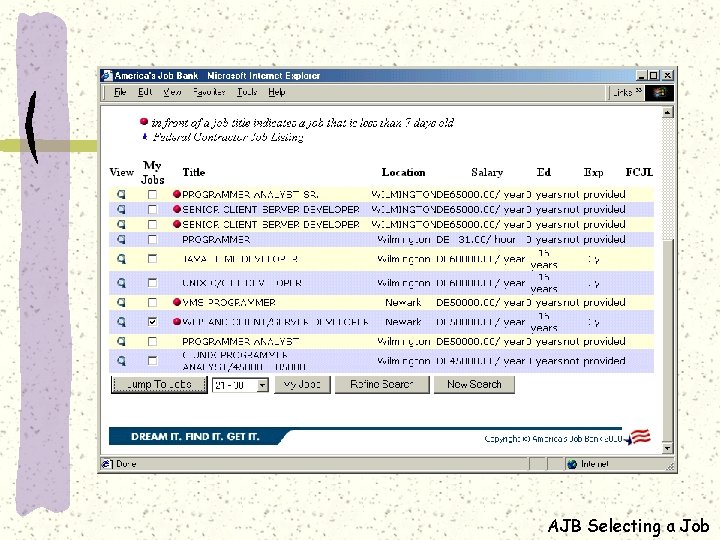Check My Jobs box for JAVA HTML DEVELOPER
The height and width of the screenshot is (540, 720).
click(152, 259)
